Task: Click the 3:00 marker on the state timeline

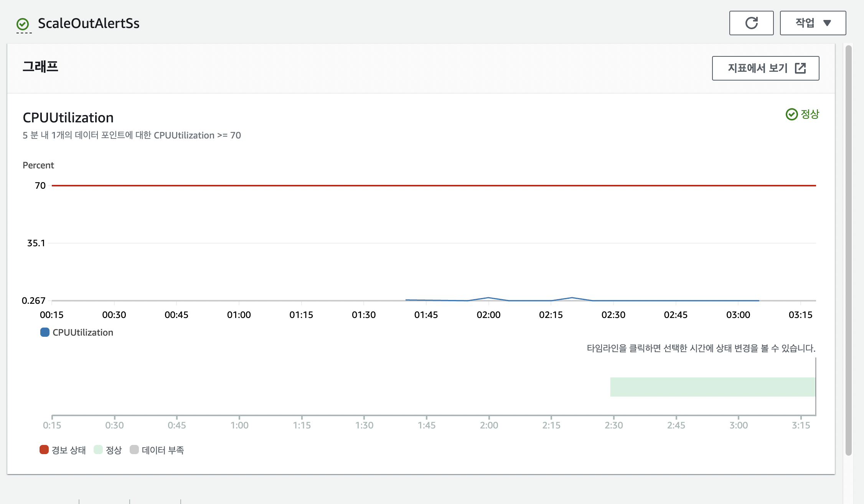Action: 739,425
